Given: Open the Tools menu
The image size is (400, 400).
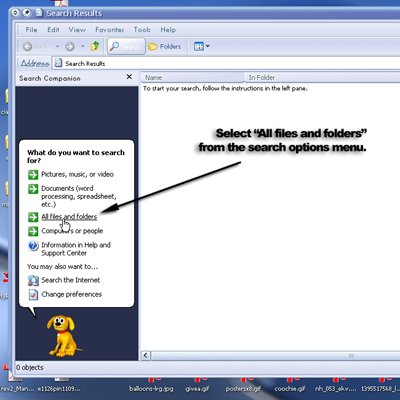Looking at the screenshot, I should (142, 30).
